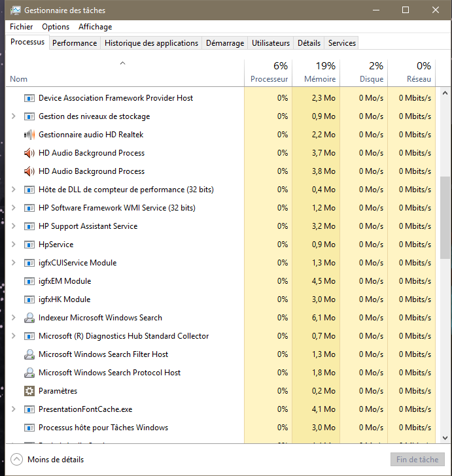Screen dimensions: 452x476
Task: Click the PresentationFontCache.exe icon
Action: [29, 409]
